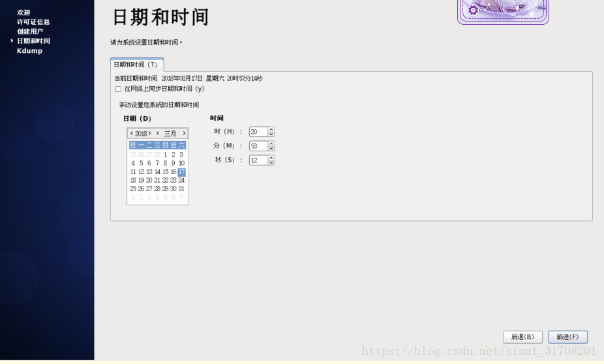Select March 30 in the calendar
Screen dimensions: 604x364
174,189
